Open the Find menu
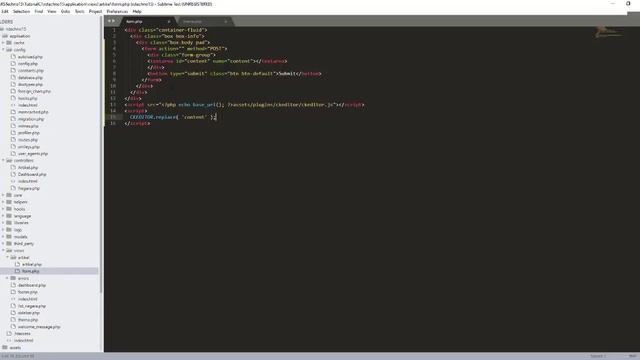640x360 pixels. pos(39,11)
